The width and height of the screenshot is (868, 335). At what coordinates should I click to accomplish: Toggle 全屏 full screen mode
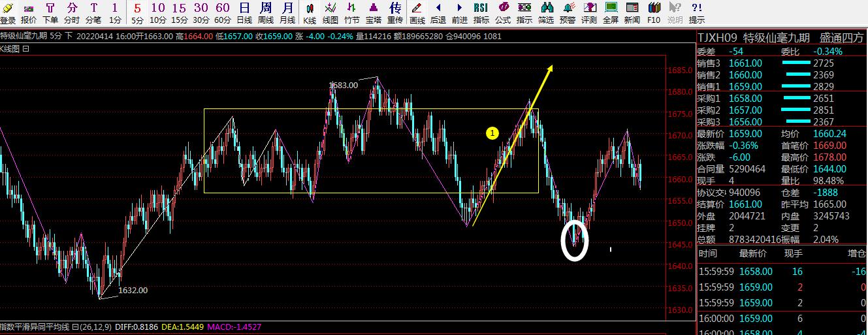coord(611,12)
